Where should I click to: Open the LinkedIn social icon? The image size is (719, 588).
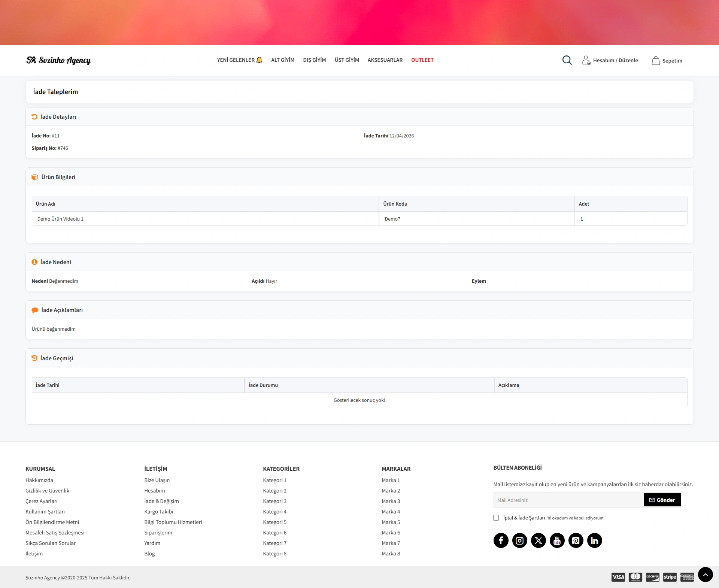point(594,540)
